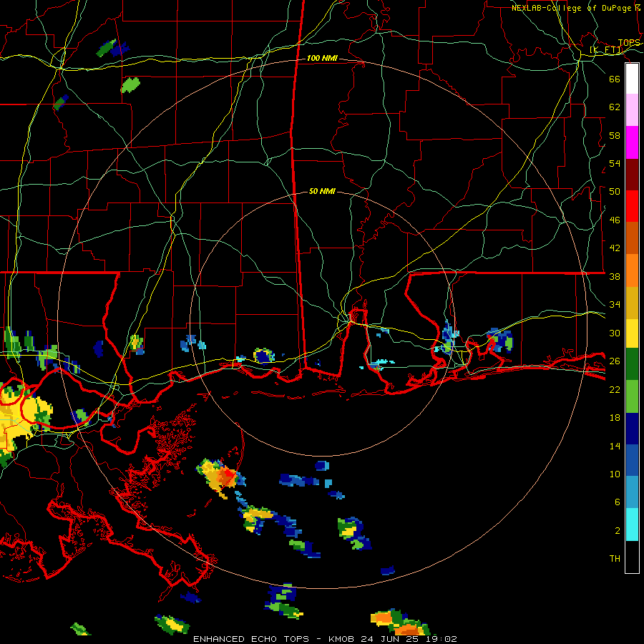Image resolution: width=644 pixels, height=644 pixels.
Task: Select legend label '26'
Action: pos(615,361)
